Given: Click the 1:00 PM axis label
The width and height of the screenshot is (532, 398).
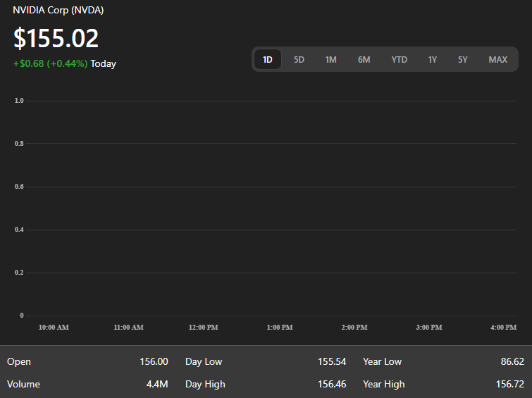Looking at the screenshot, I should (280, 327).
